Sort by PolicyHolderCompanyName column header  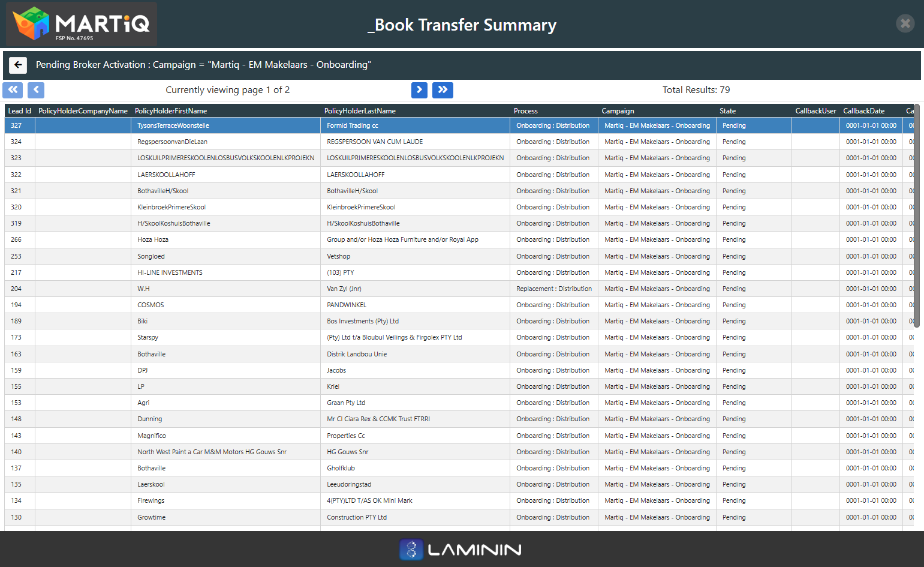click(83, 111)
